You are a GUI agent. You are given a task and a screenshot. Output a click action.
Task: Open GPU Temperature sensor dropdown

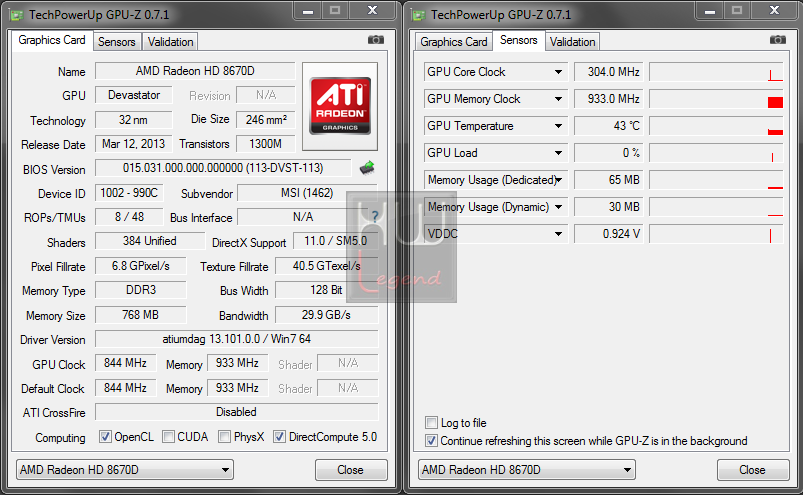[558, 126]
